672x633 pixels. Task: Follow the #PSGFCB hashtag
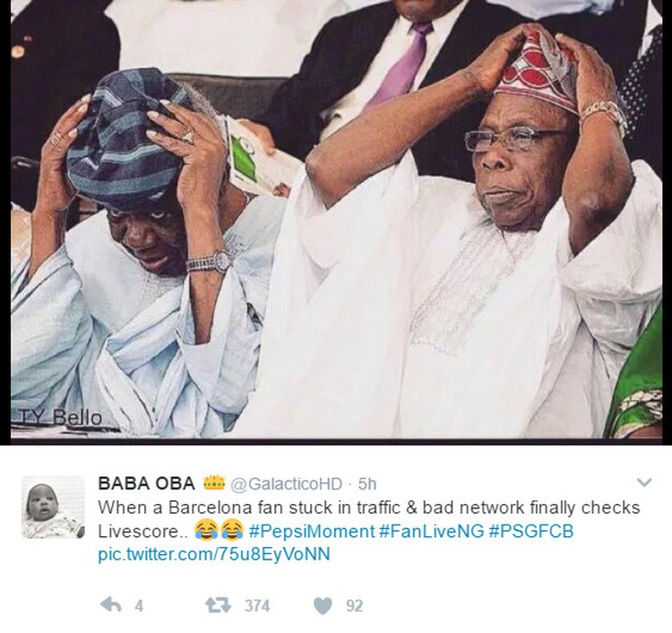coord(530,532)
